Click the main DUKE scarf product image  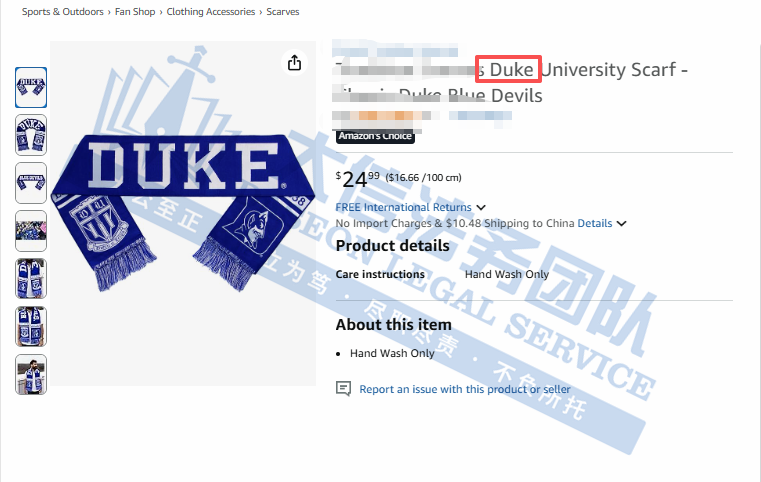click(183, 214)
